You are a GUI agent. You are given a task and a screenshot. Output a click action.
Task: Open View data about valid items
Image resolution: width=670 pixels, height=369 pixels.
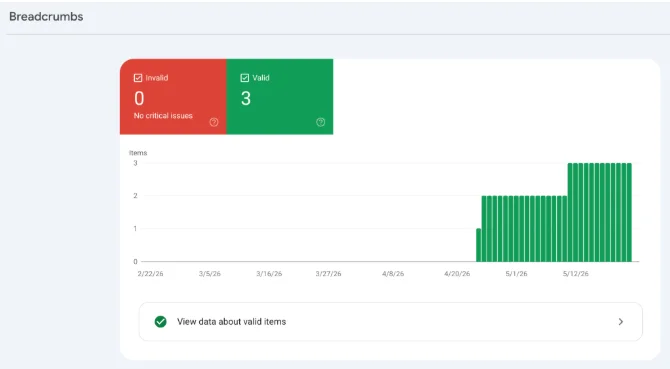point(391,322)
